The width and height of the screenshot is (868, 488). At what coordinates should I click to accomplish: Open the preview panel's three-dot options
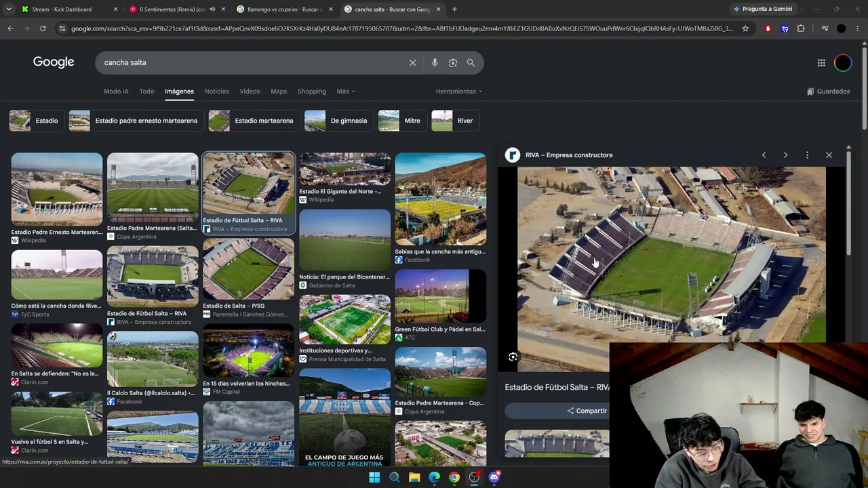807,155
